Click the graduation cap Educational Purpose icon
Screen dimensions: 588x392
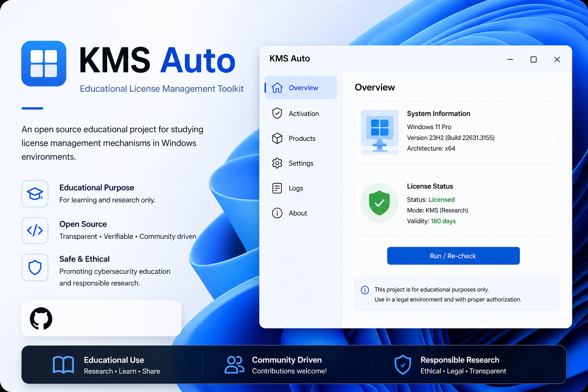coord(35,194)
